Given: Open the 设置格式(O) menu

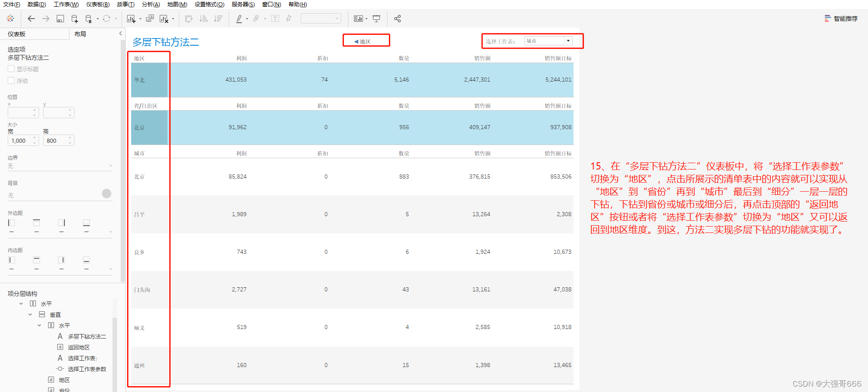Looking at the screenshot, I should click(210, 5).
